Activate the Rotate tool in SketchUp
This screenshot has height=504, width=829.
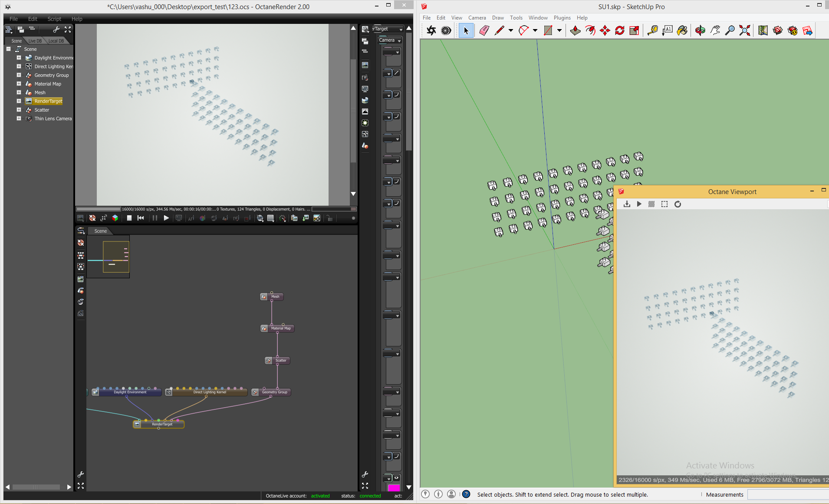coord(620,30)
